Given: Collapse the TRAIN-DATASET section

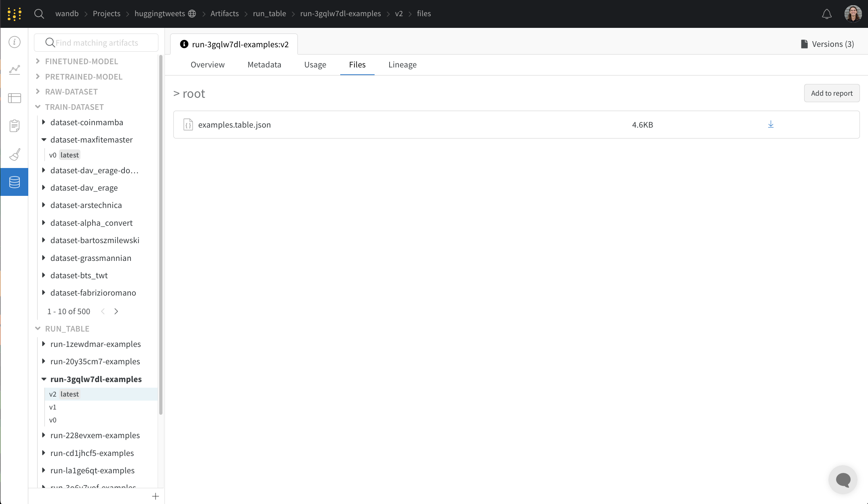Looking at the screenshot, I should [x=38, y=107].
